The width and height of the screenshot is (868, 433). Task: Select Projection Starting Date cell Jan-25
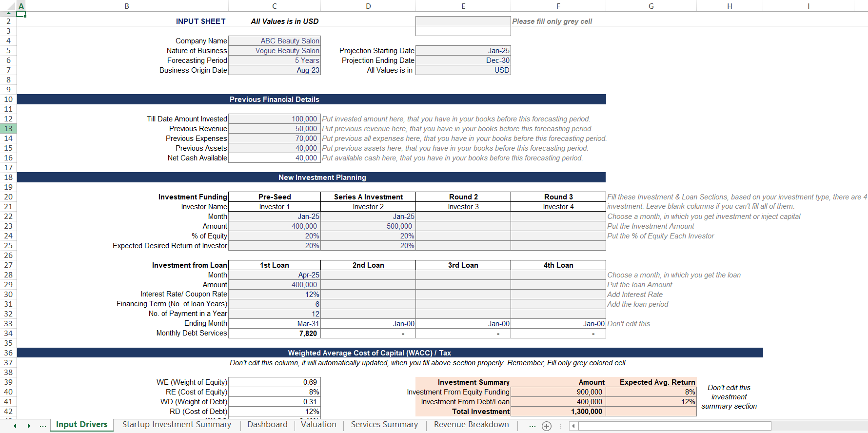(463, 51)
